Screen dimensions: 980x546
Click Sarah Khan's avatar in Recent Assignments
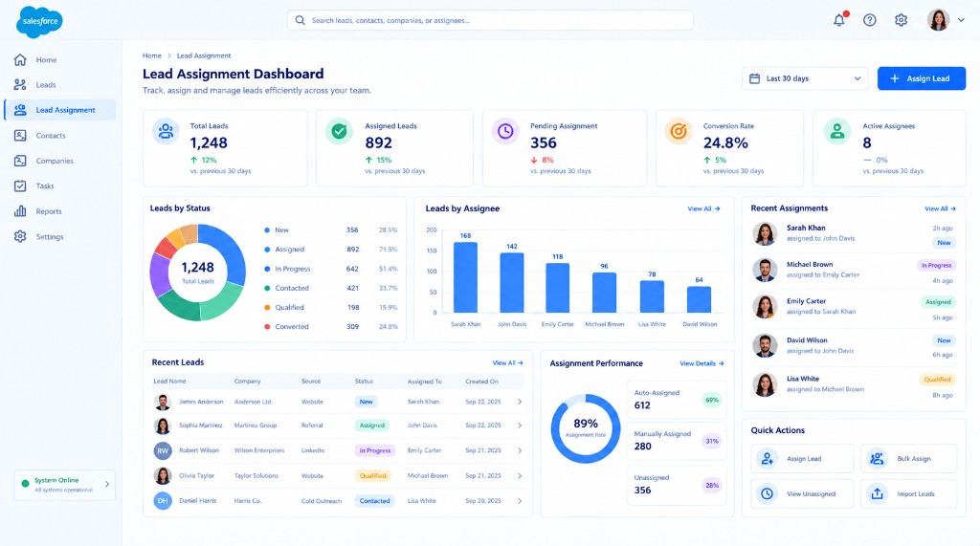coord(765,233)
